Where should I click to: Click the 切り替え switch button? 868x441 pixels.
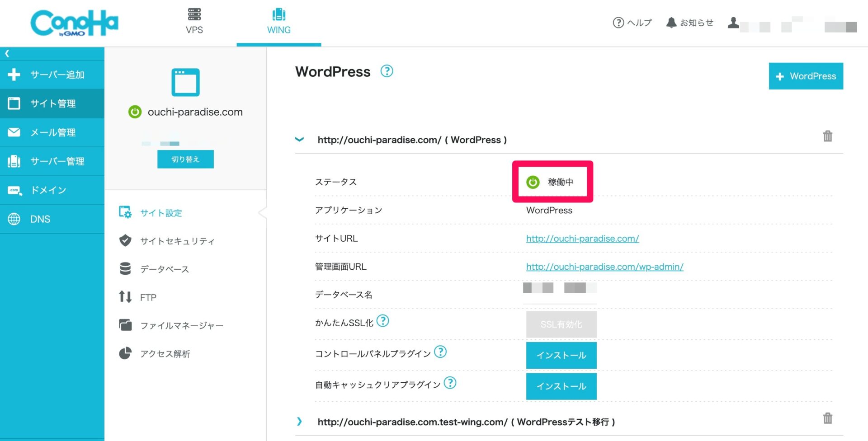(185, 159)
